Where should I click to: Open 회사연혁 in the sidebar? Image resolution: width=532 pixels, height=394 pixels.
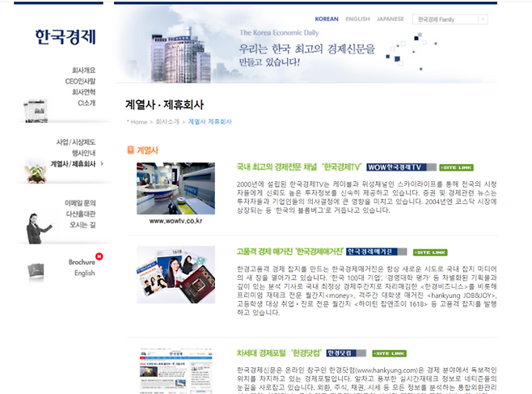pos(83,92)
